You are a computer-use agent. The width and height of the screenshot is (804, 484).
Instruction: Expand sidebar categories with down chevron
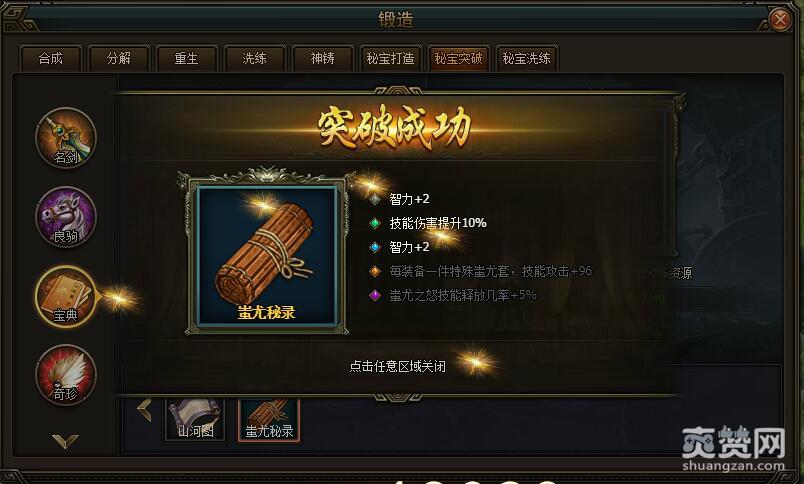[x=66, y=441]
